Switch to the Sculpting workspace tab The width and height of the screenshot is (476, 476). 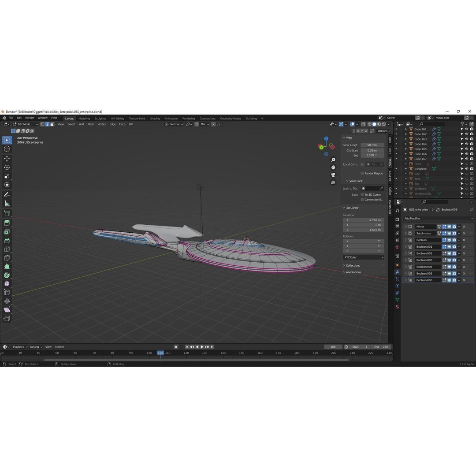(x=100, y=119)
